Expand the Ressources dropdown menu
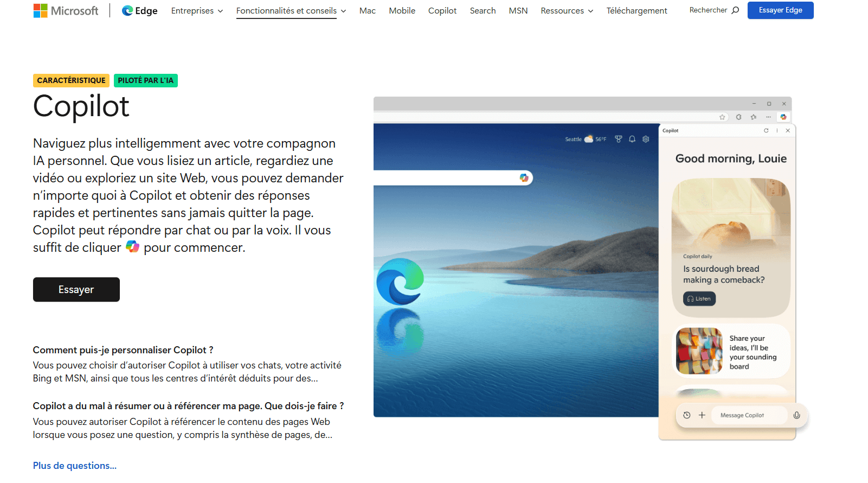Screen dimensions: 868x483 [x=567, y=11]
